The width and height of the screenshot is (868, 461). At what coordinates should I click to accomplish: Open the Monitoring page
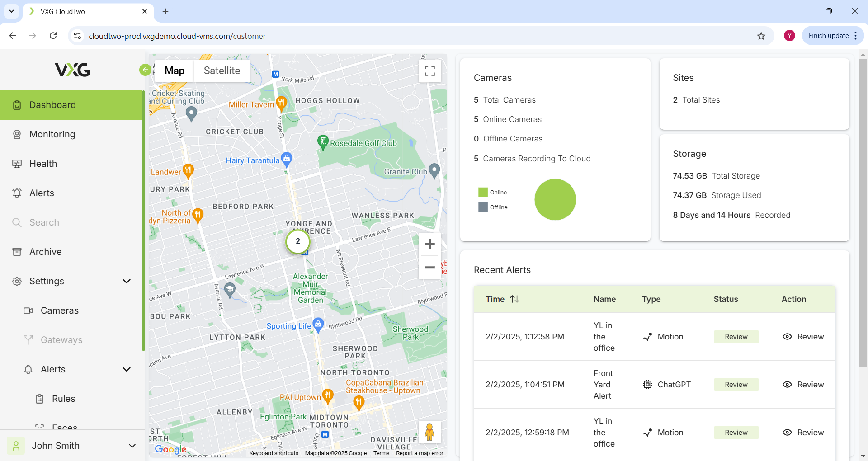click(x=52, y=134)
